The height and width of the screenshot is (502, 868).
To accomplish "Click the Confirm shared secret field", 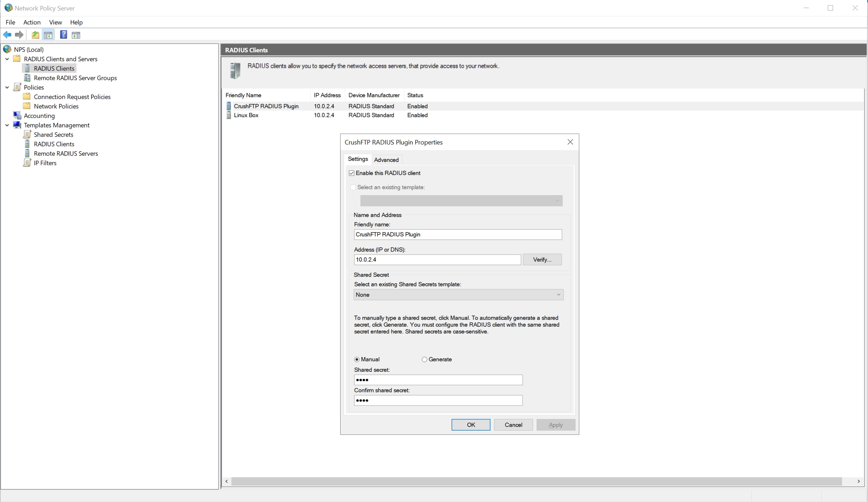I will point(438,400).
